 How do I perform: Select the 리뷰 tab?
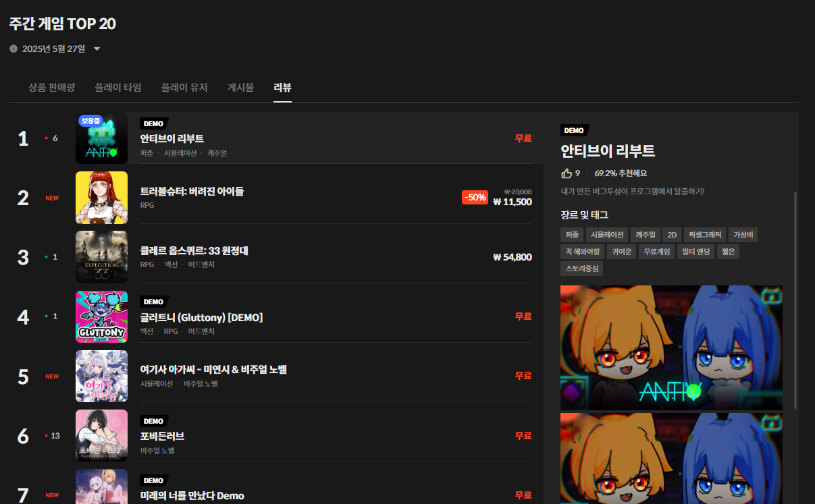(x=282, y=87)
